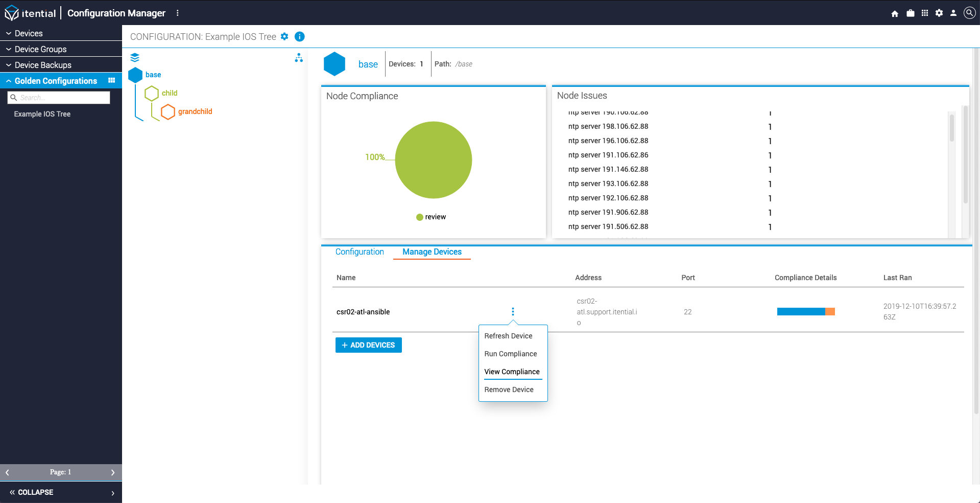Click the Golden Configurations grid icon
The height and width of the screenshot is (503, 980).
tap(111, 80)
